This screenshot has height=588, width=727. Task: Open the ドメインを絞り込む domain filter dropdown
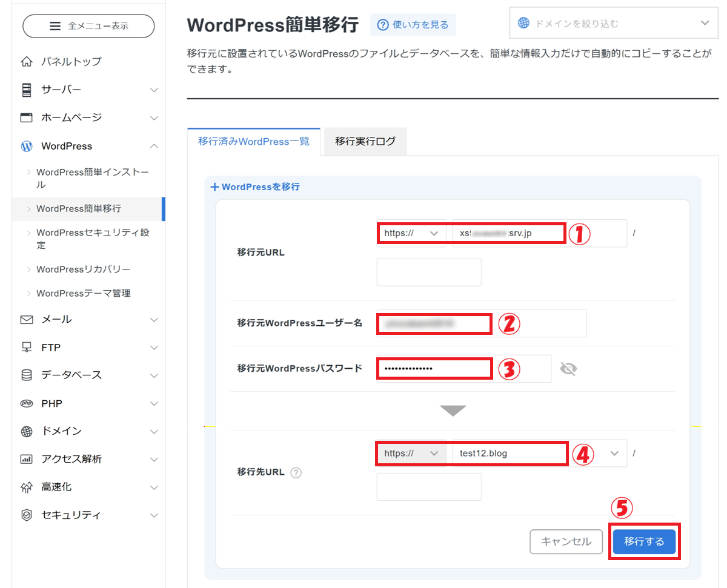[614, 24]
